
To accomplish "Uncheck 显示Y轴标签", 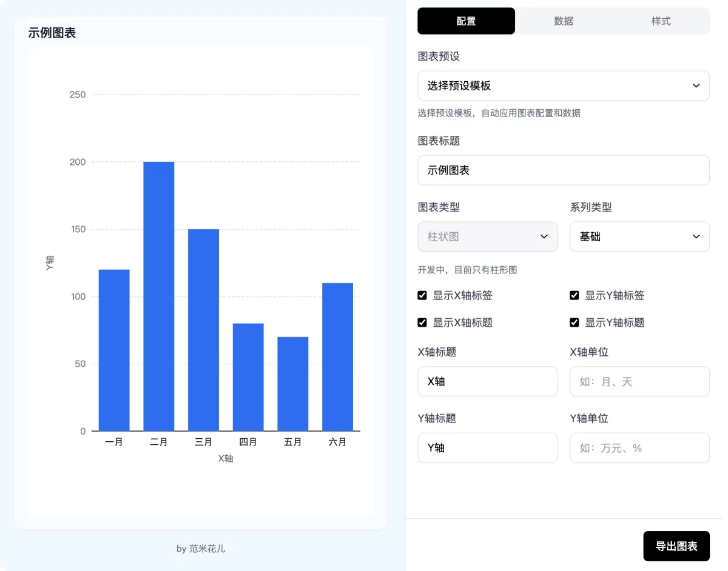I will point(574,295).
